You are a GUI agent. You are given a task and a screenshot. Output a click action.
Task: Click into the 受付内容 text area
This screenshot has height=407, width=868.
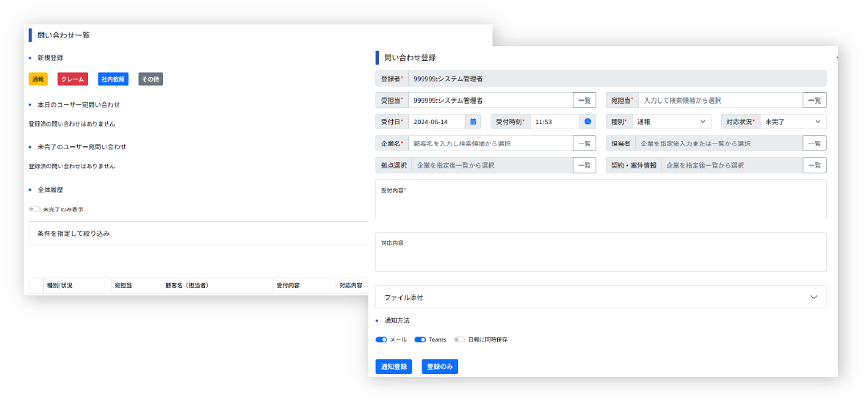[x=600, y=203]
